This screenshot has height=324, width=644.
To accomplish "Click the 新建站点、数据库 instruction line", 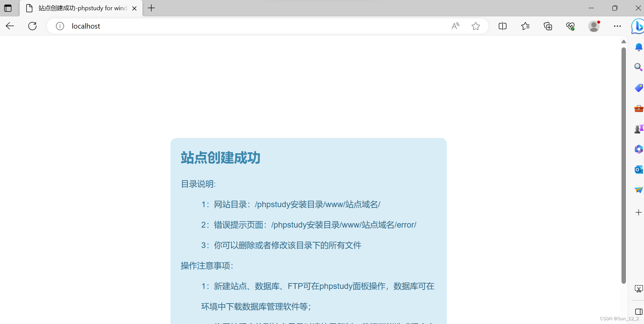I will 318,286.
